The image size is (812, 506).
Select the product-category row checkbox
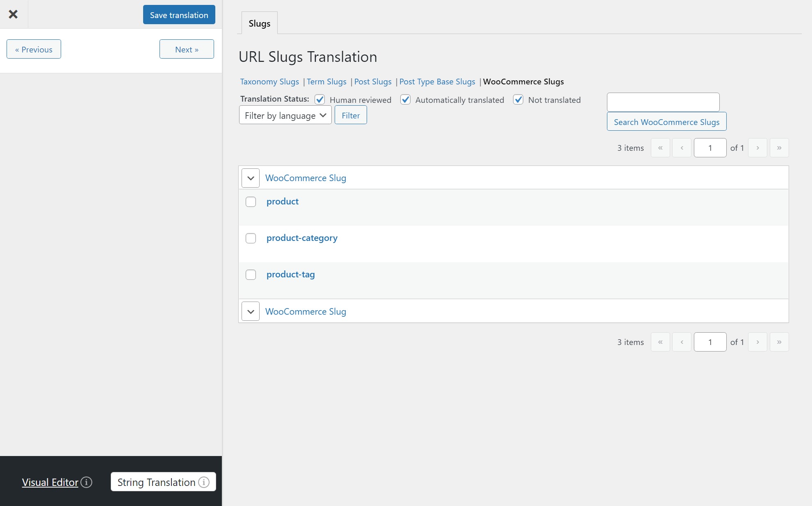251,238
